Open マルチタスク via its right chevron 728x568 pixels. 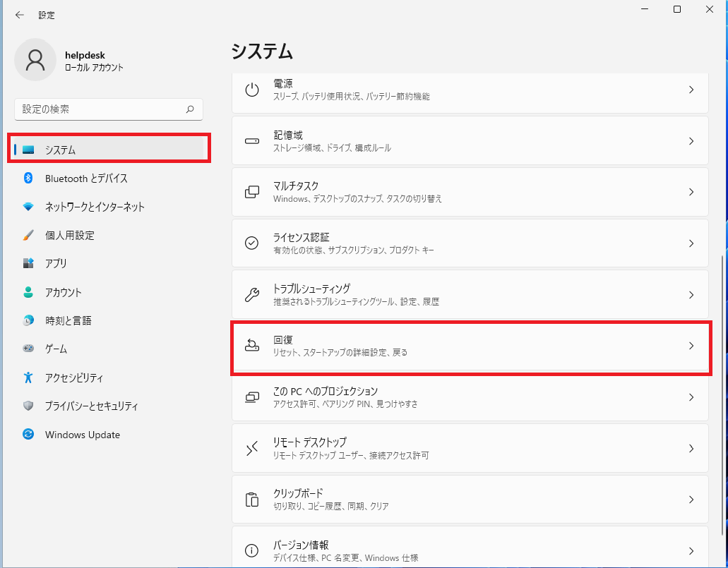[x=691, y=192]
